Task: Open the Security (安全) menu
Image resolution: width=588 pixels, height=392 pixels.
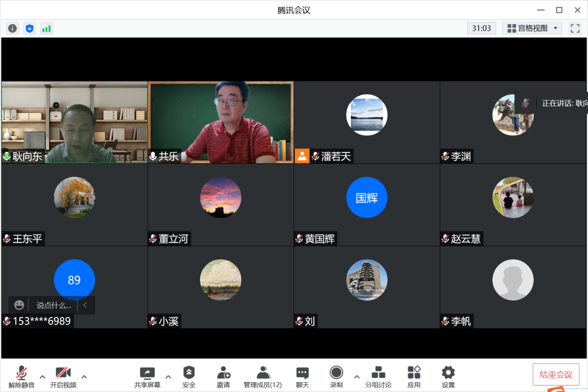Action: [189, 377]
